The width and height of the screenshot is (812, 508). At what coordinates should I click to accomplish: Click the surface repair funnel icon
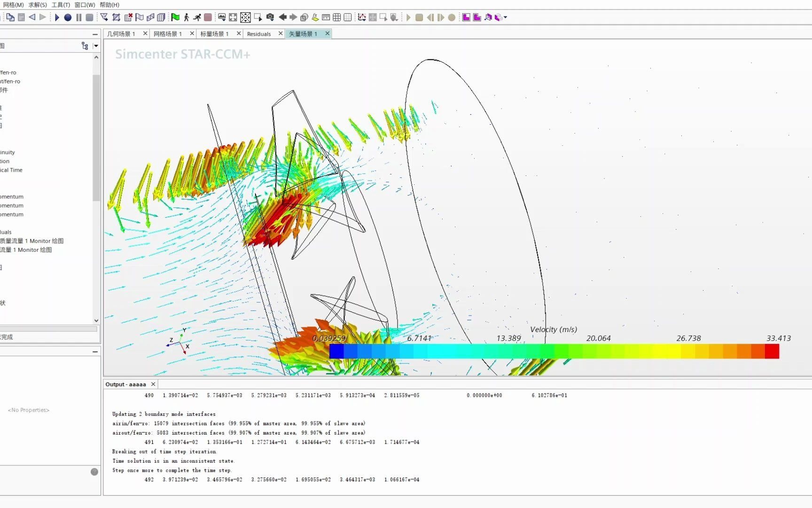pos(104,17)
